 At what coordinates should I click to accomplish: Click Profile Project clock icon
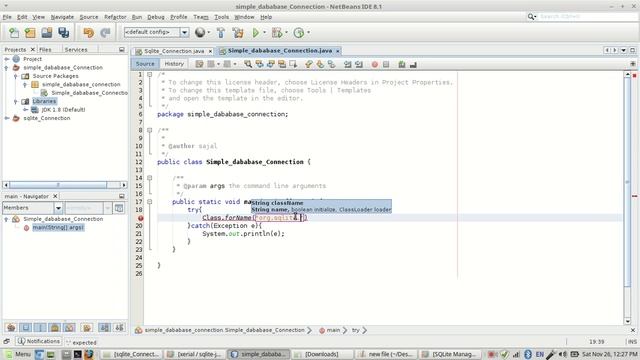(299, 33)
